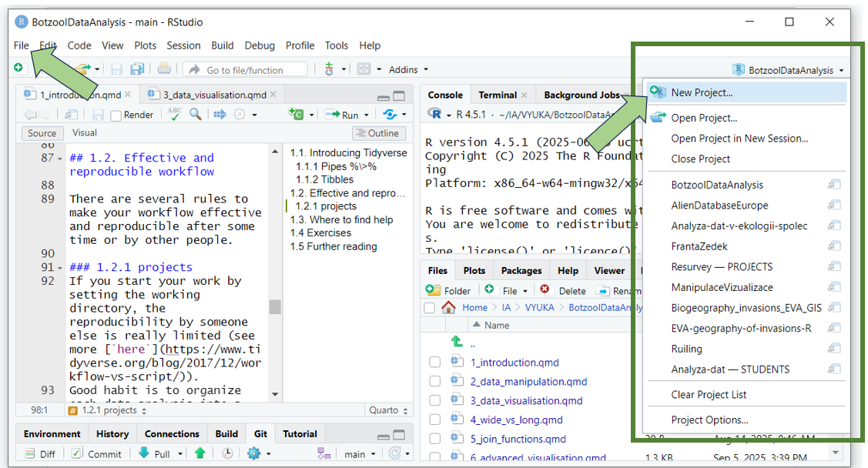Click the find/replace magnifier icon
Screen dimensions: 868x468
196,115
